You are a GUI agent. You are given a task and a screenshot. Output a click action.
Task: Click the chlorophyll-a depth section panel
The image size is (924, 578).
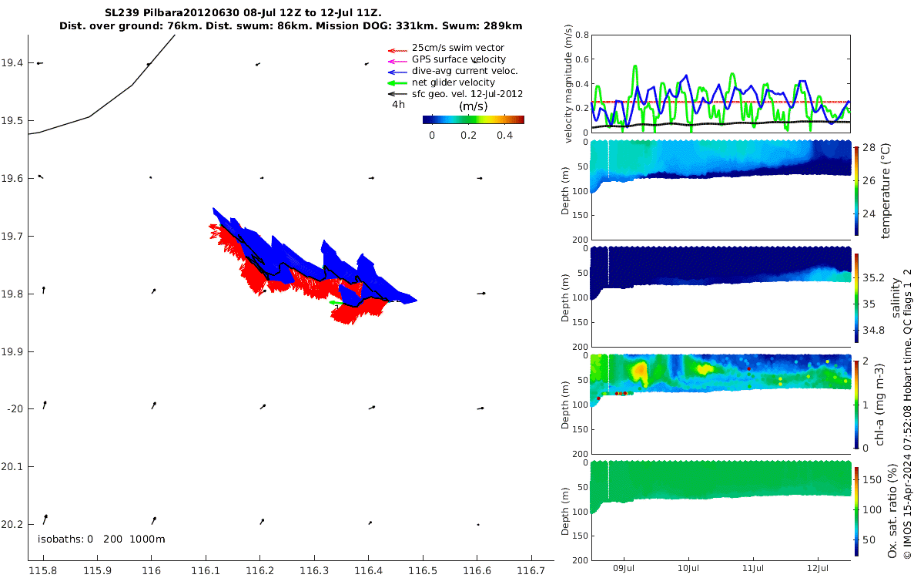click(x=721, y=404)
